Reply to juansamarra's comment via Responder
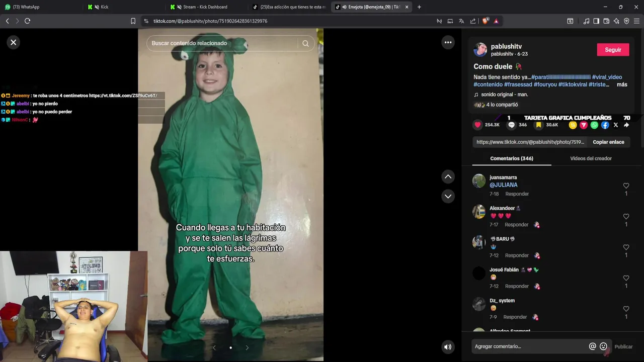The width and height of the screenshot is (644, 362). click(x=517, y=194)
